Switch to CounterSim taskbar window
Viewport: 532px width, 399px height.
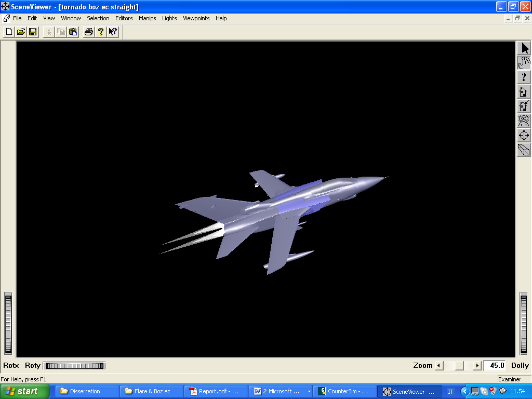tap(345, 391)
